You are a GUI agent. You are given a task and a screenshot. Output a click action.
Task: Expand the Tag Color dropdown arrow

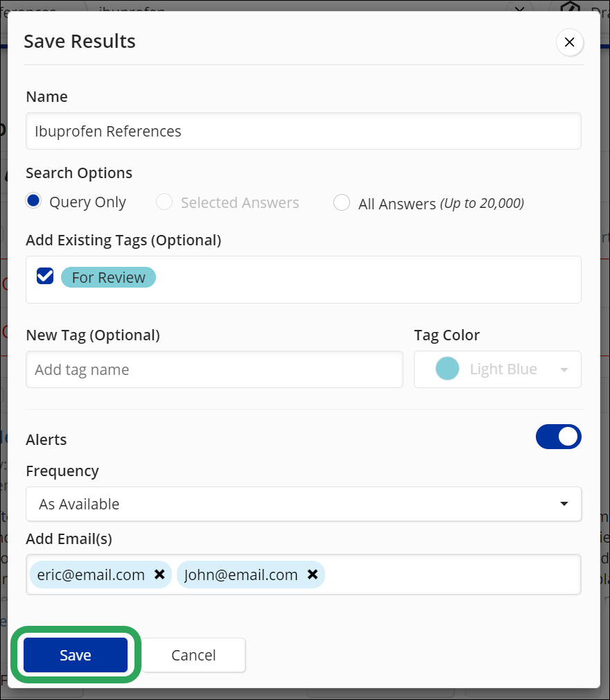pyautogui.click(x=564, y=369)
